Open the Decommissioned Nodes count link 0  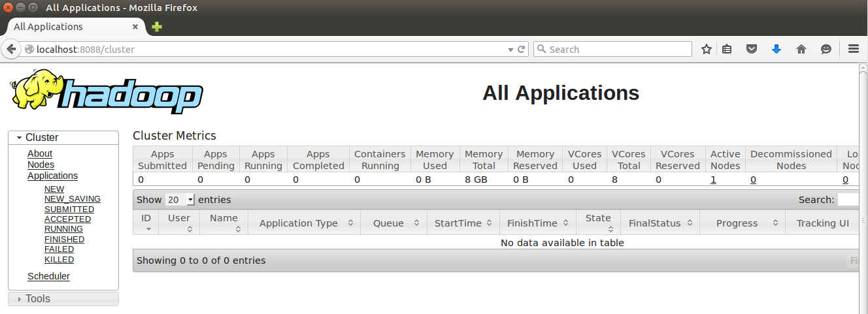coord(753,180)
